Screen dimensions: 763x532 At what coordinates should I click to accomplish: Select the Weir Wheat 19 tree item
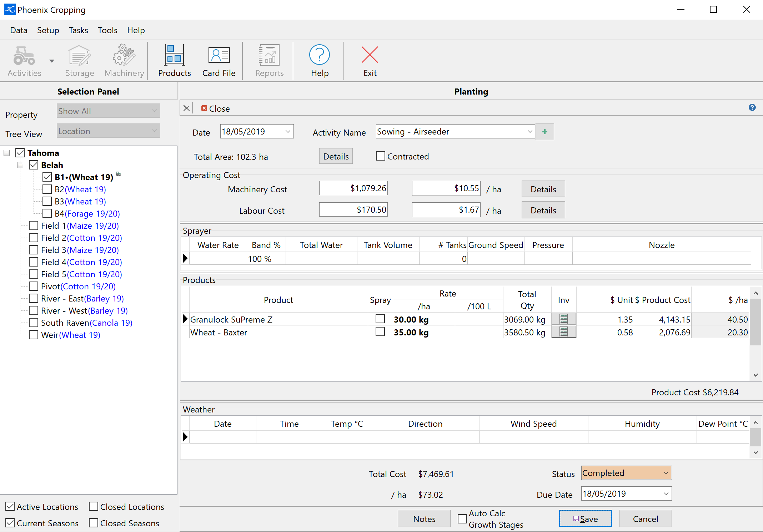point(71,335)
